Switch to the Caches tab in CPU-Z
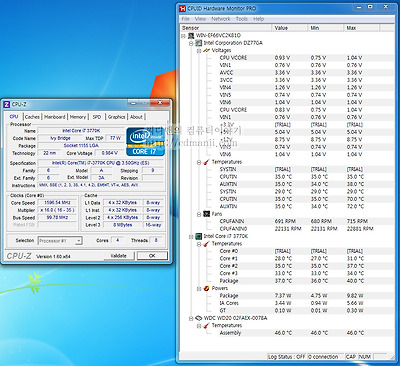400x366 pixels. tap(32, 117)
